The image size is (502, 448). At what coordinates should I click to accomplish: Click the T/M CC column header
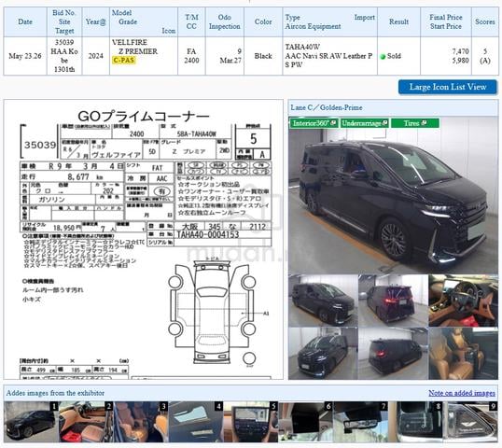tap(191, 21)
